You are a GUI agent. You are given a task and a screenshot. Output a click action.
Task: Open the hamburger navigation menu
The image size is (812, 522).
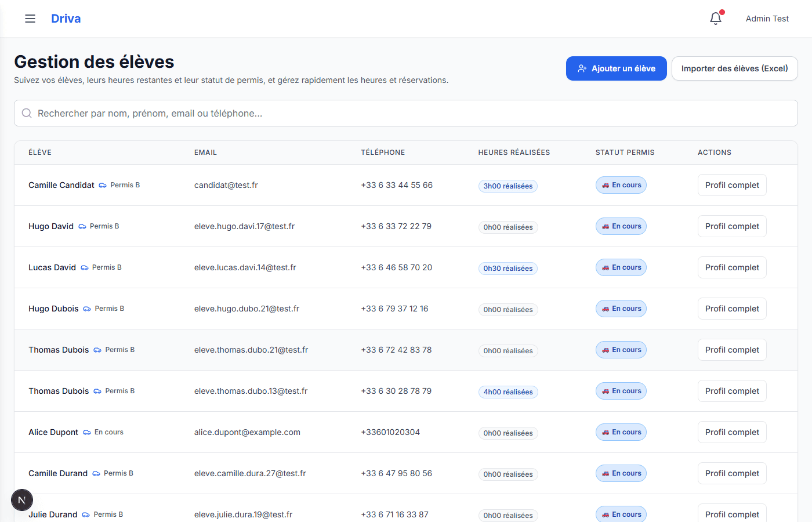click(30, 19)
